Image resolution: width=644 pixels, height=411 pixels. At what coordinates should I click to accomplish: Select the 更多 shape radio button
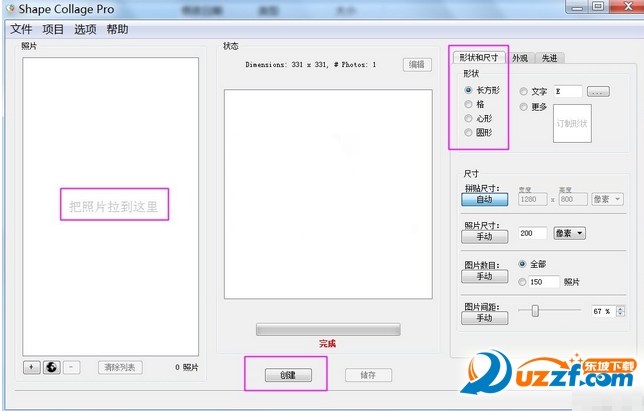tap(523, 107)
